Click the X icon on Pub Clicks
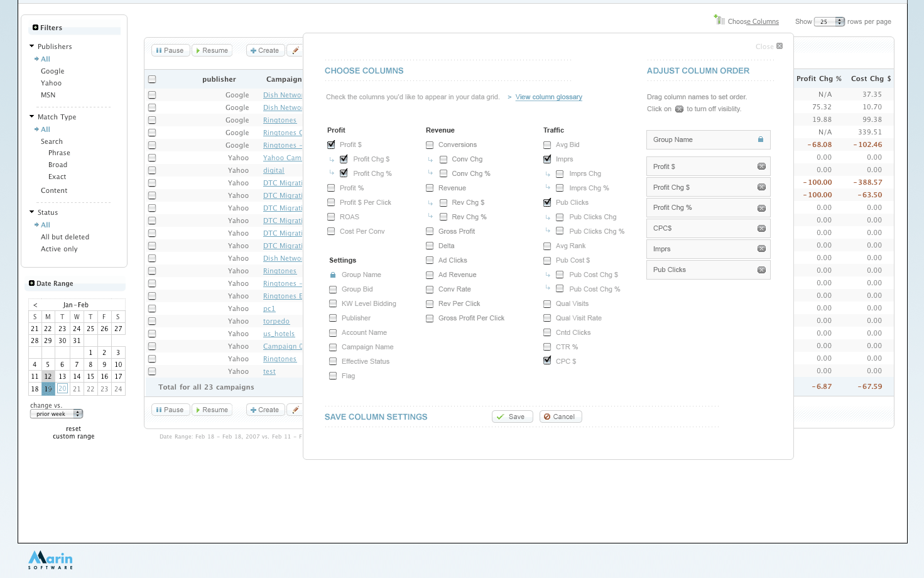Image resolution: width=924 pixels, height=578 pixels. (x=761, y=270)
